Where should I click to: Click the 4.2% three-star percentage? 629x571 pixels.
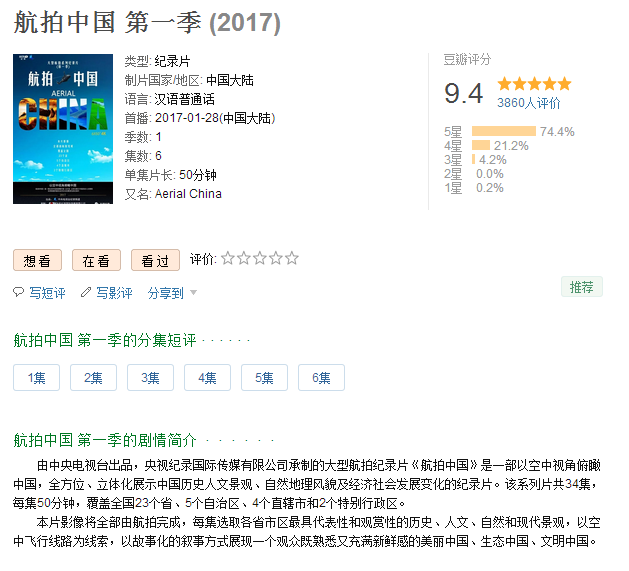[x=493, y=160]
